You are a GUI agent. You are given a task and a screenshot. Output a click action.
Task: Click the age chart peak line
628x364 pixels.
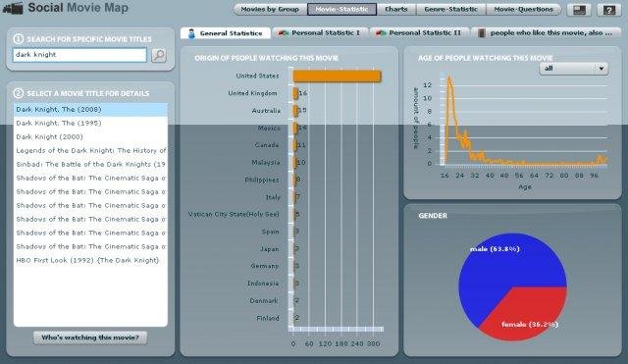tap(449, 78)
